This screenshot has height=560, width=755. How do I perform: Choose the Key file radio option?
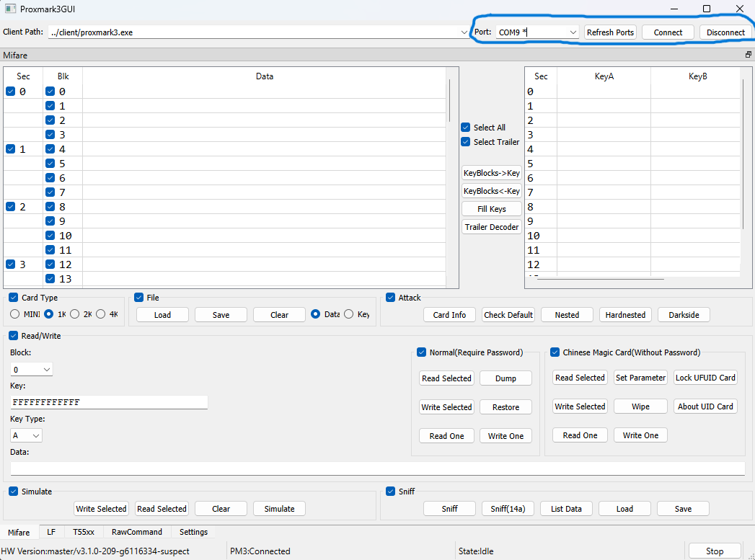coord(348,314)
